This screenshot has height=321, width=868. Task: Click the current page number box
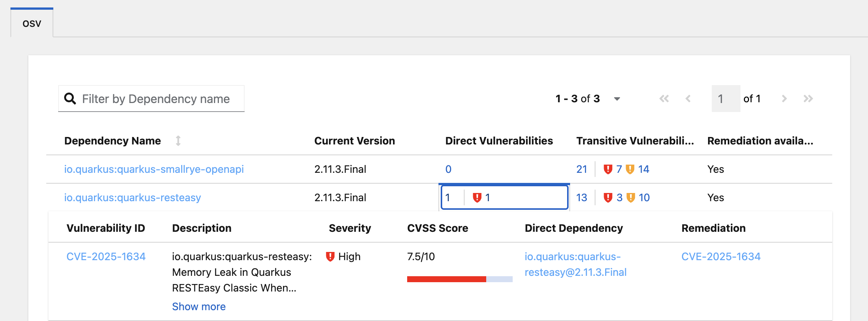[x=726, y=99]
